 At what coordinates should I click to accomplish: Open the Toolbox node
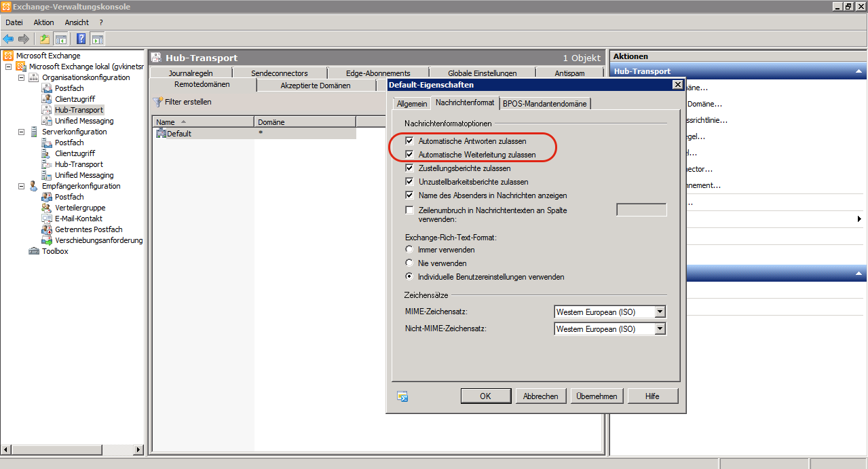click(55, 251)
